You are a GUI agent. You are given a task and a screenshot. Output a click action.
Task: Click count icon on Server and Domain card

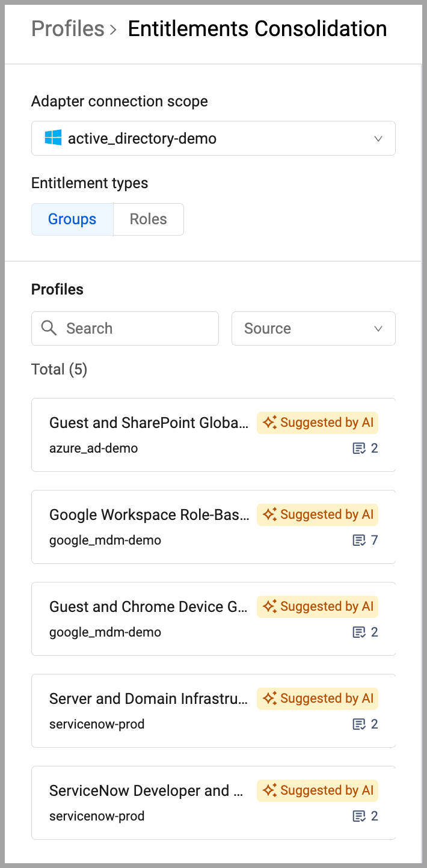(x=359, y=724)
